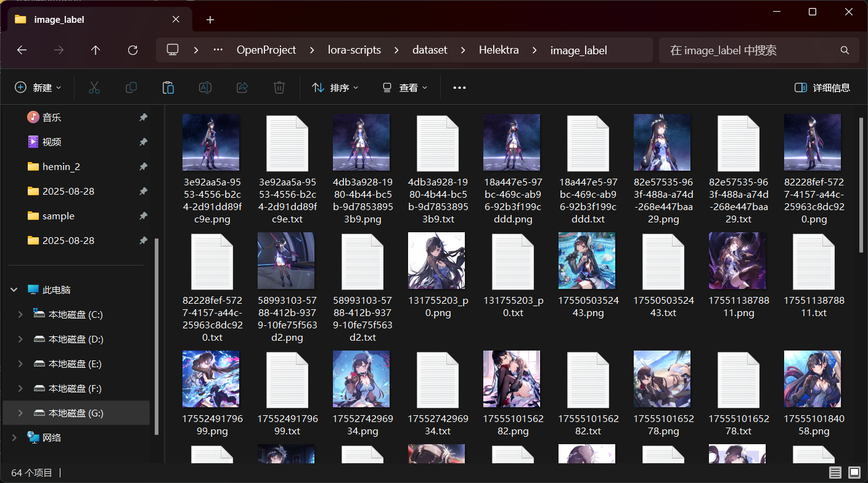Close the image_label tab
This screenshot has width=868, height=483.
[176, 19]
